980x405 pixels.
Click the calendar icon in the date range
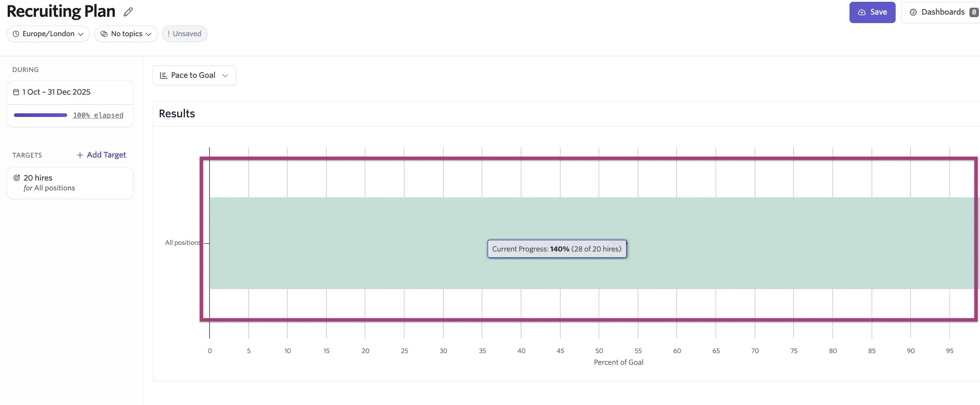[x=16, y=92]
